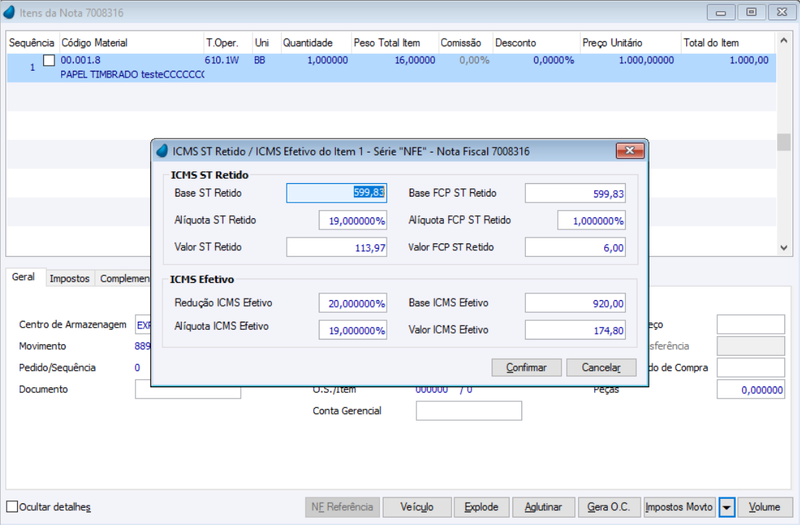
Task: Click the Redução ICMS Efetivo field
Action: coord(353,303)
